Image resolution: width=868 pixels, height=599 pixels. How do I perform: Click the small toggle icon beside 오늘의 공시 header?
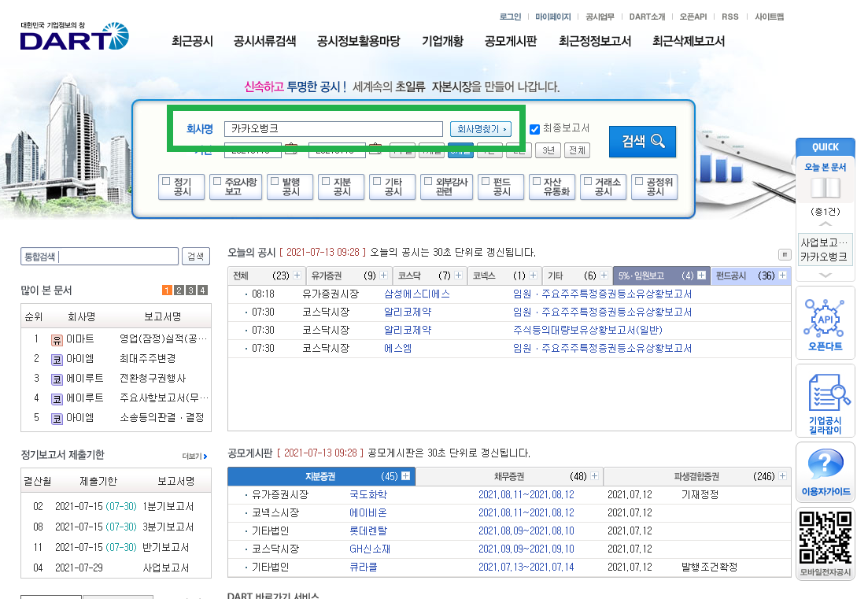pyautogui.click(x=785, y=254)
